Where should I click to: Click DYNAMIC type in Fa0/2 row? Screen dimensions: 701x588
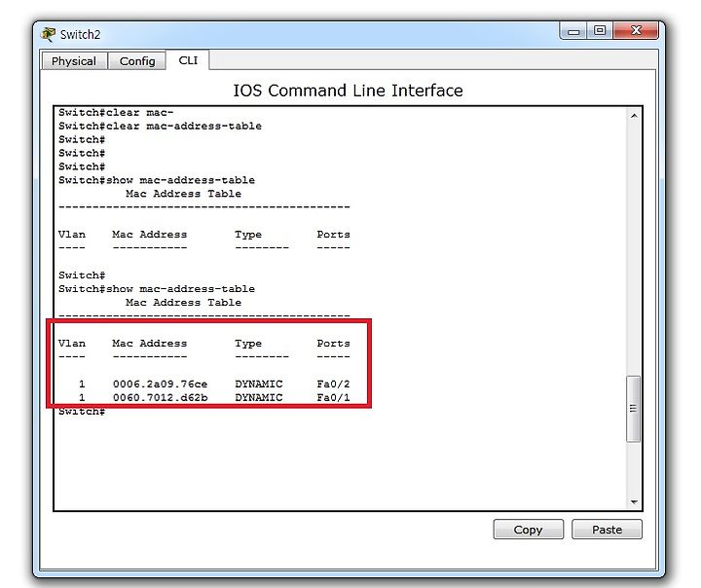[259, 385]
